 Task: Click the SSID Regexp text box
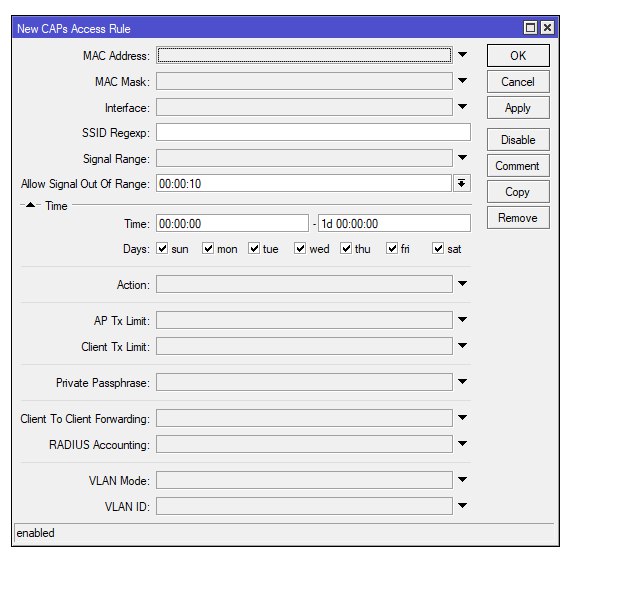(x=313, y=132)
